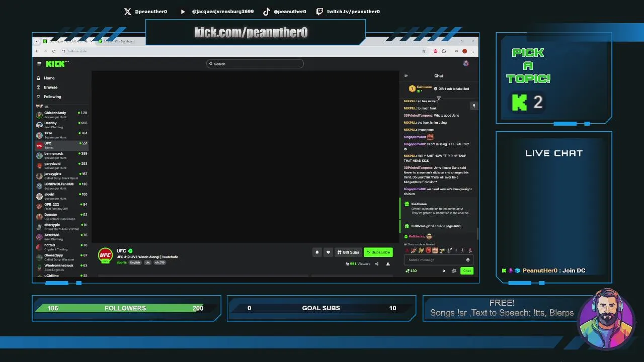Click the YouTube icon in the overlay header
This screenshot has height=362, width=644.
183,11
